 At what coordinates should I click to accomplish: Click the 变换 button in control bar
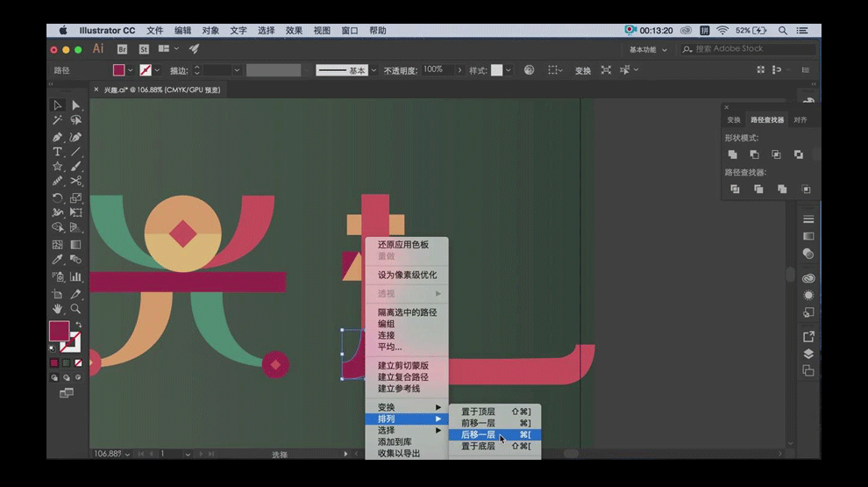tap(582, 70)
